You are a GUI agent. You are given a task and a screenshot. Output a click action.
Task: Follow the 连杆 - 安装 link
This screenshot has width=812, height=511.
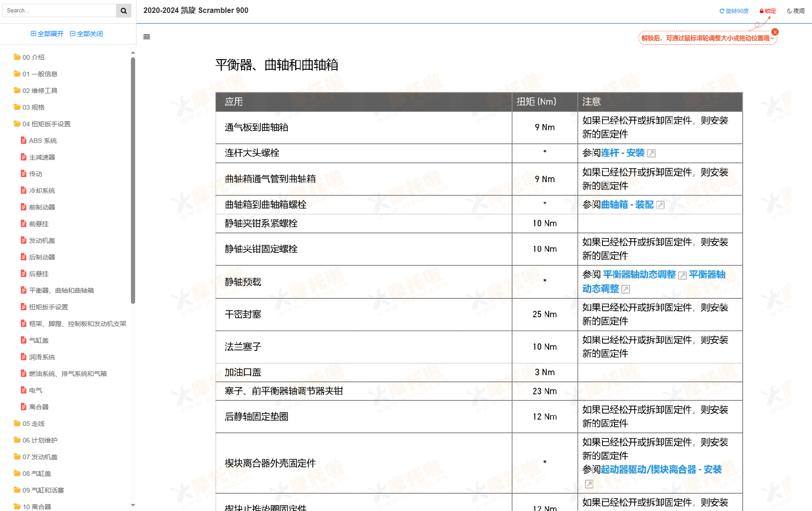click(623, 153)
